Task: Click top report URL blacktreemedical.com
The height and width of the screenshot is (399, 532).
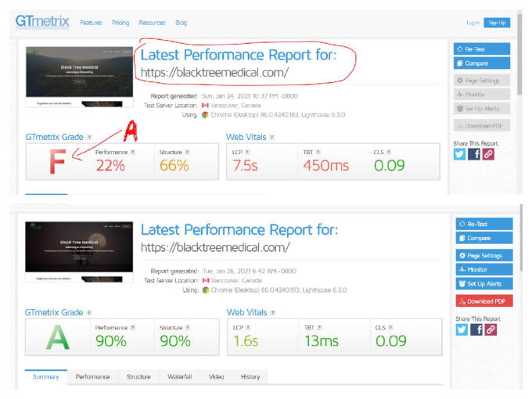Action: click(214, 72)
